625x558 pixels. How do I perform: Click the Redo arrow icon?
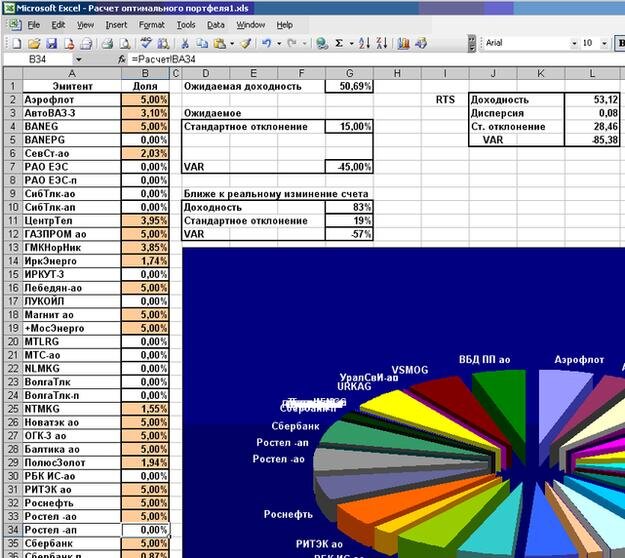click(x=292, y=43)
